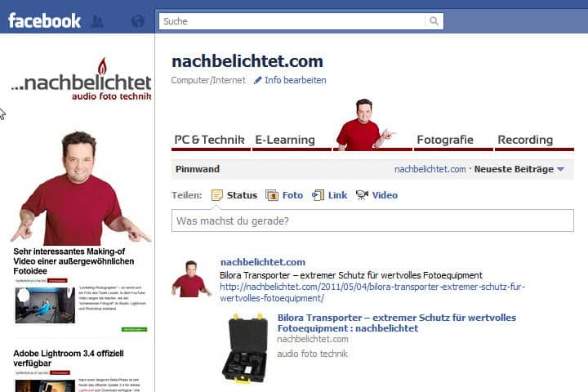Open the Bilora case thumbnail image
Viewport: 588px width, 392px height.
[x=245, y=349]
